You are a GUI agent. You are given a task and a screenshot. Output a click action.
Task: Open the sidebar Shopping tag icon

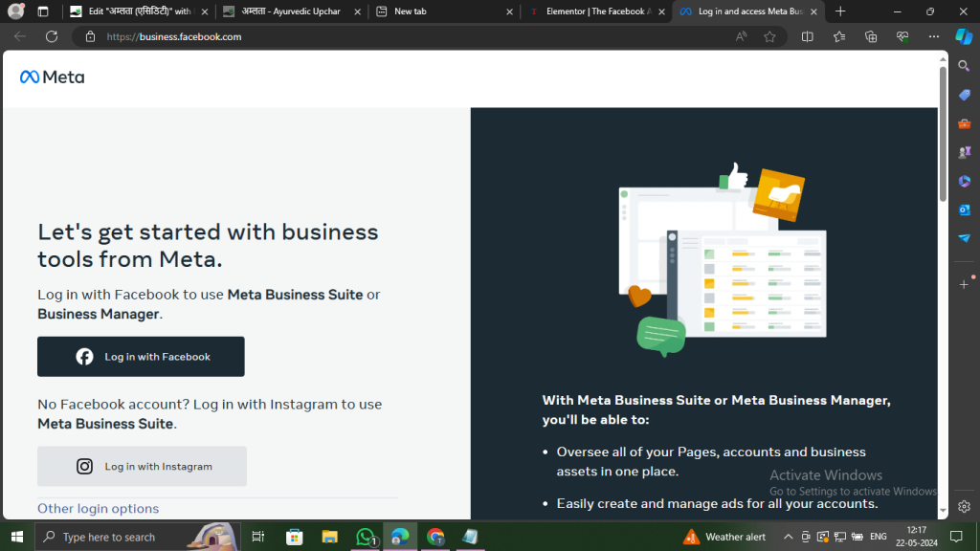tap(965, 95)
